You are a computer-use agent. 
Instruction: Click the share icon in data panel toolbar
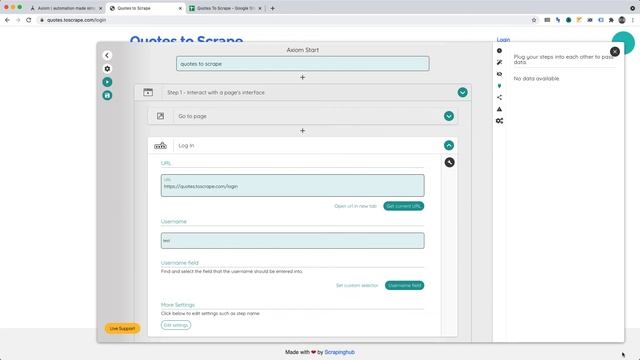coord(499,98)
